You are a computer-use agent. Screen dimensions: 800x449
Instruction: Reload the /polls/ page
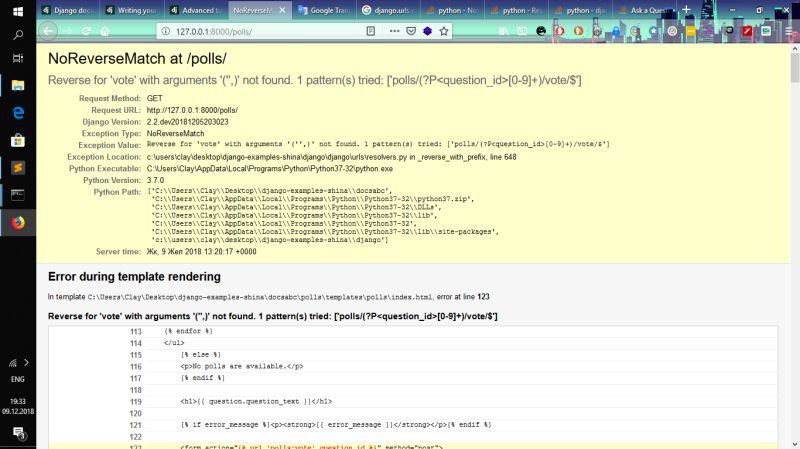pyautogui.click(x=86, y=31)
